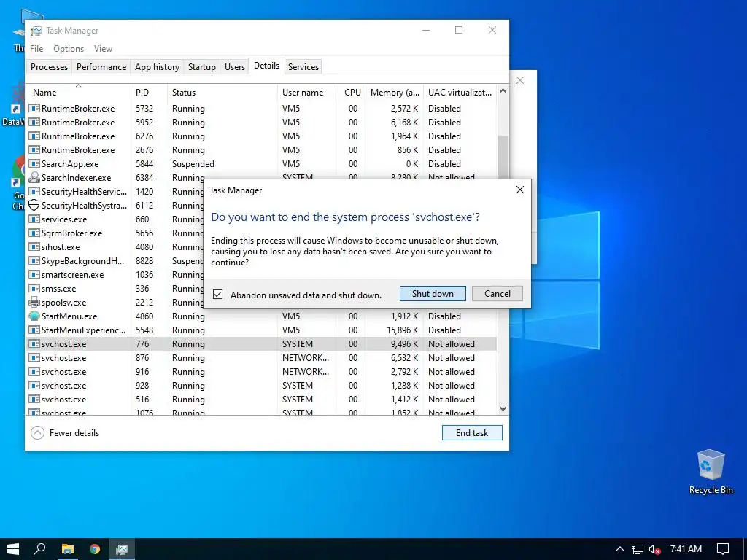The image size is (747, 560).
Task: Select the smss.exe process icon
Action: pos(34,289)
